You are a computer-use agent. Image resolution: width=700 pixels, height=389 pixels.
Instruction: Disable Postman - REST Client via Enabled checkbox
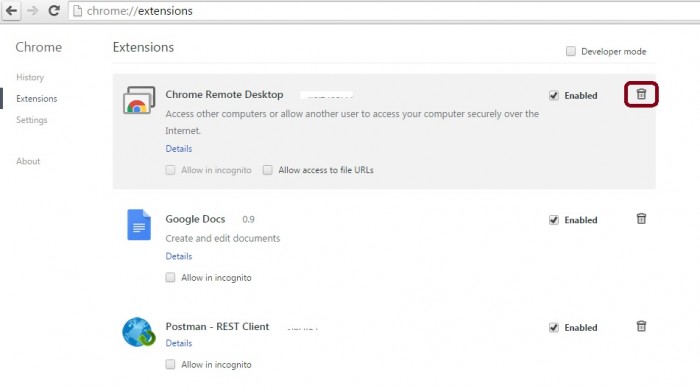[554, 327]
